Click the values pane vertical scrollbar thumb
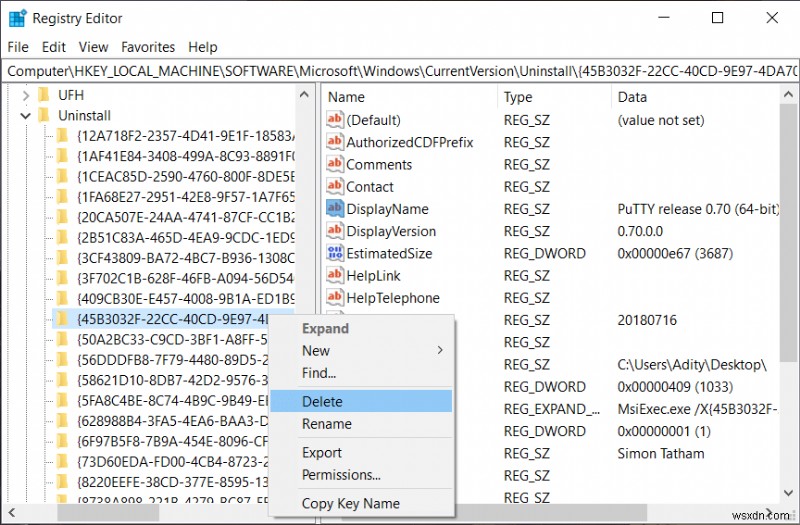This screenshot has height=525, width=800. pos(788,233)
